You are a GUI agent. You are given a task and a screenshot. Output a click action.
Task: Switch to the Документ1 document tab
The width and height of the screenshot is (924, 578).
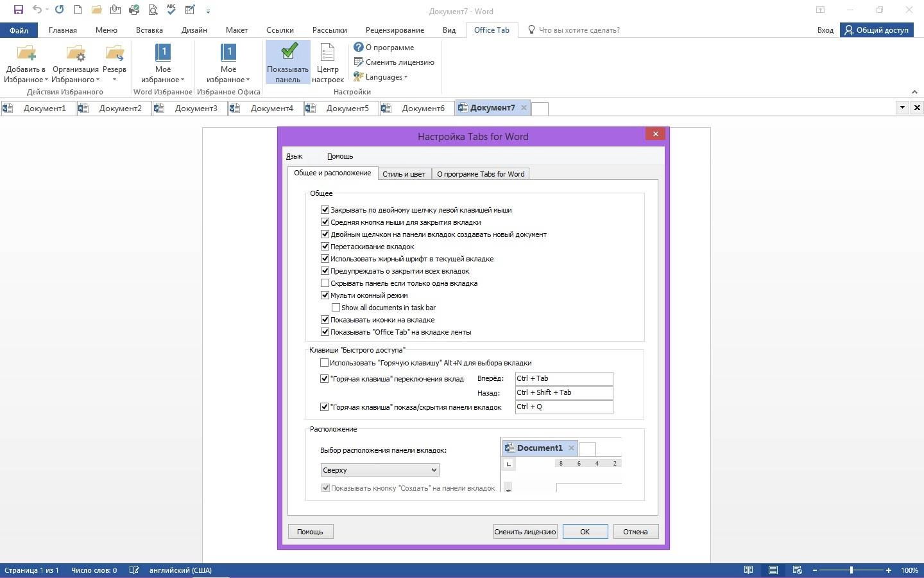point(38,108)
